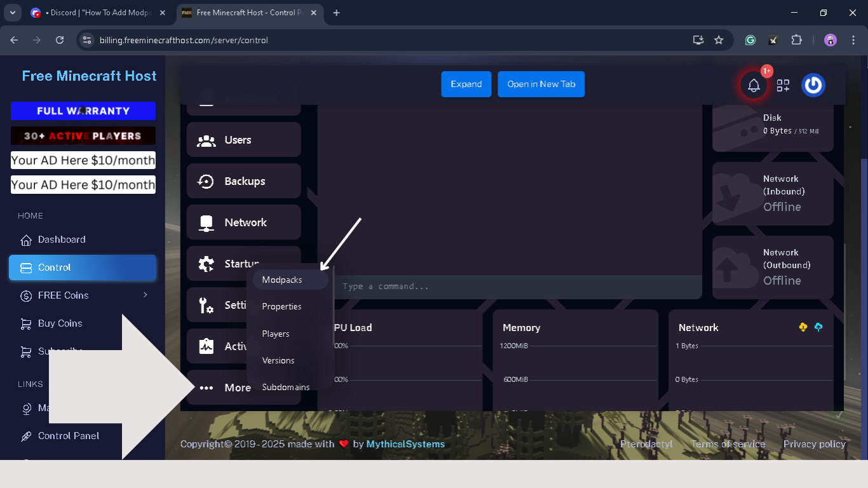868x488 pixels.
Task: Click the '1 Bytes' network axis label
Action: [687, 346]
